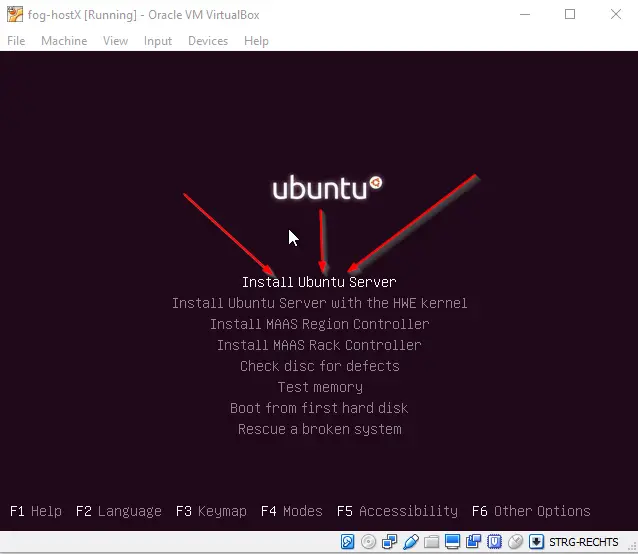Open the Devices menu
638x554 pixels.
pyautogui.click(x=208, y=41)
